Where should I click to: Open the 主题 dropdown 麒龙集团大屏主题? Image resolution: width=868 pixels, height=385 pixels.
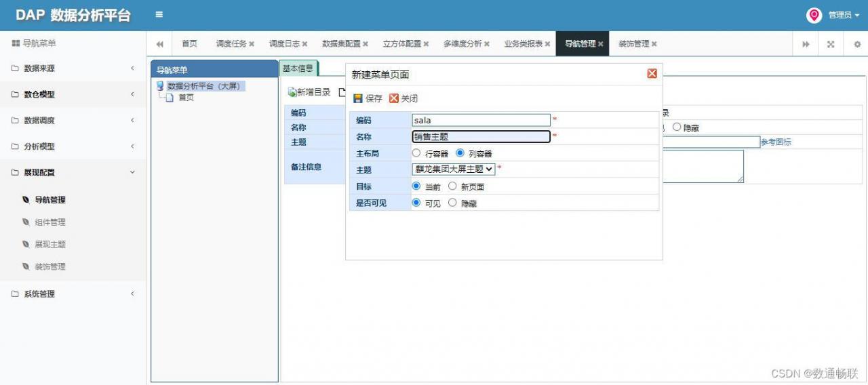point(454,169)
